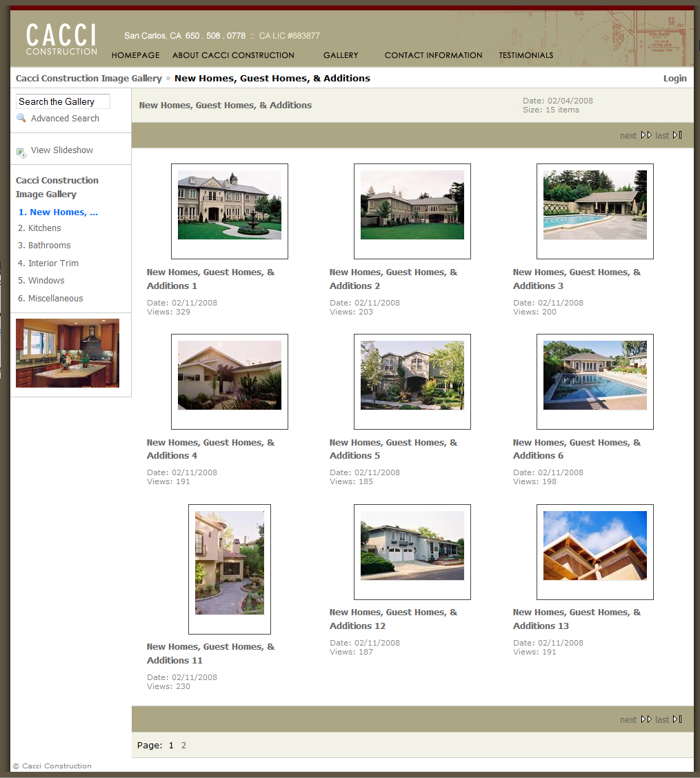Click the top last page arrow icon

(677, 135)
